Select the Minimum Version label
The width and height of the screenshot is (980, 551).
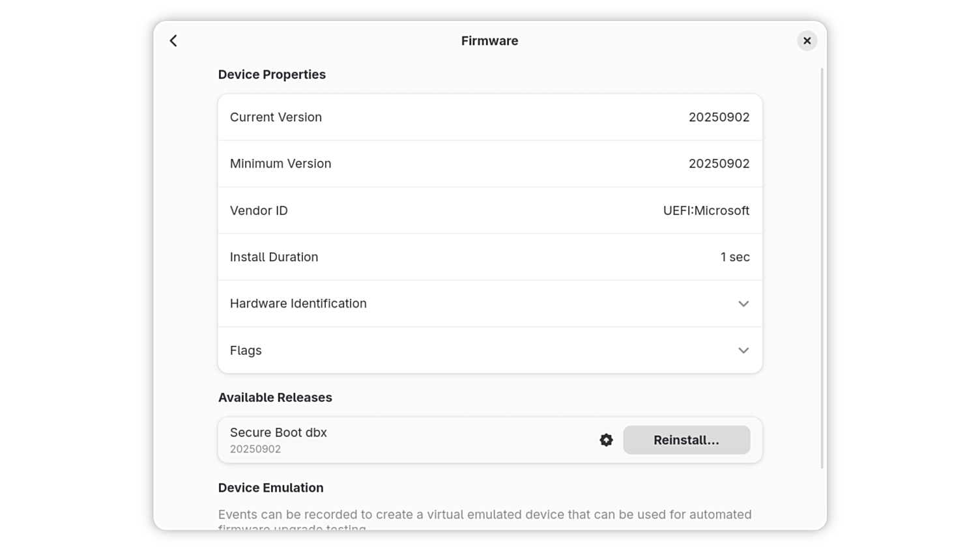pyautogui.click(x=280, y=163)
